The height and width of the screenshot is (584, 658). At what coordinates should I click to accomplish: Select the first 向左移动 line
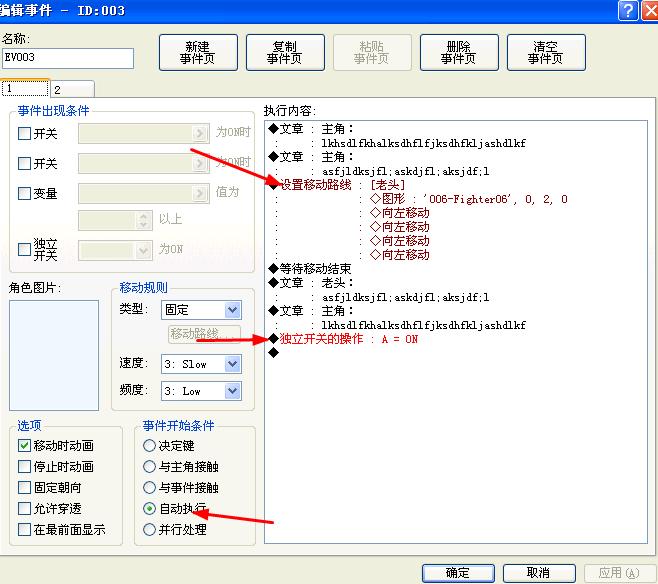click(x=400, y=213)
